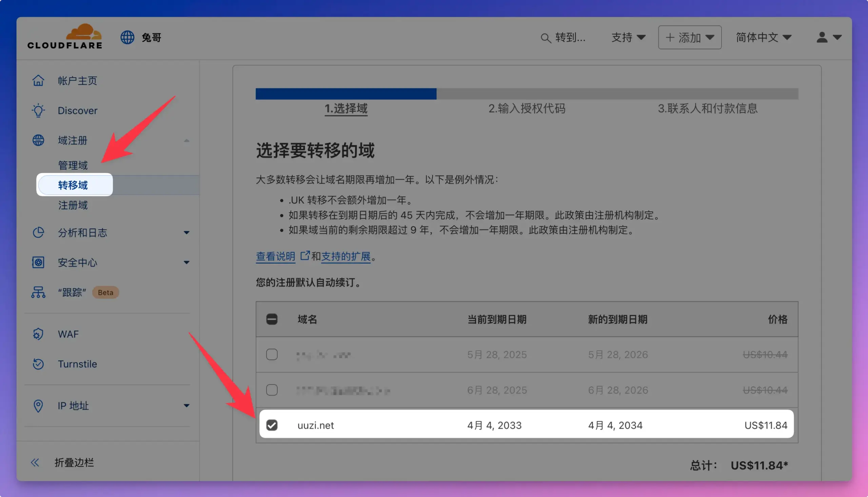Image resolution: width=868 pixels, height=497 pixels.
Task: Click the Beta badge
Action: pos(105,292)
